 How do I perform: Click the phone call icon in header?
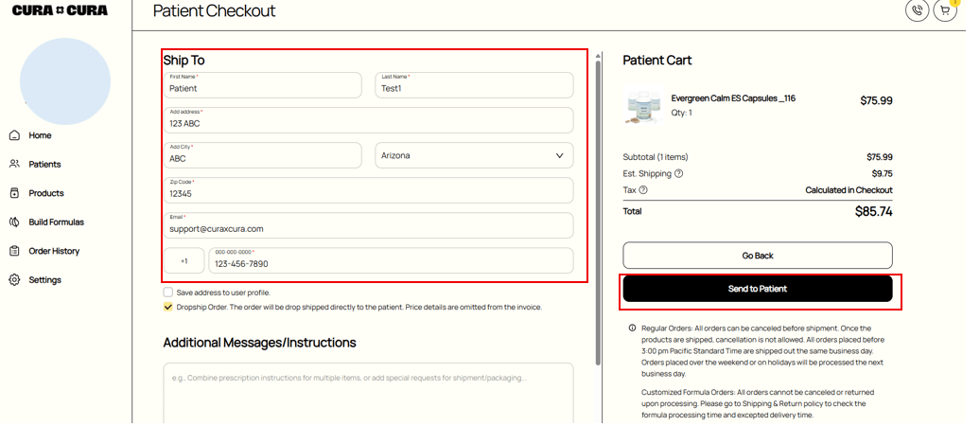917,10
